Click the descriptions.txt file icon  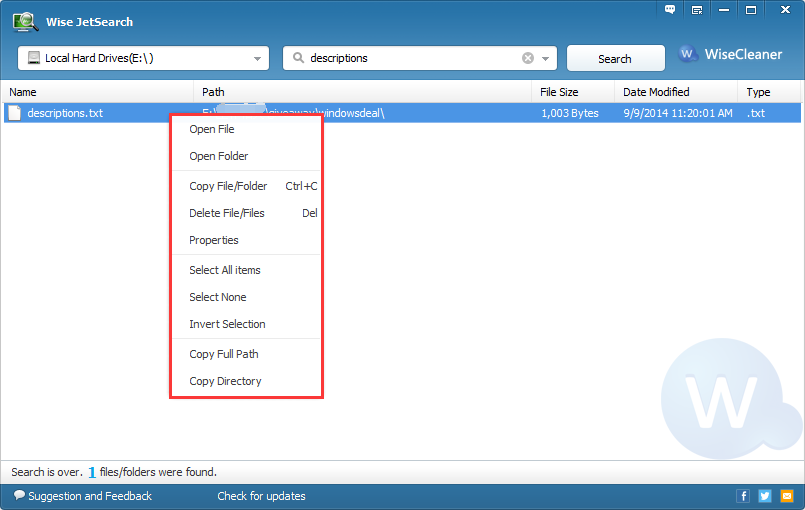point(15,113)
